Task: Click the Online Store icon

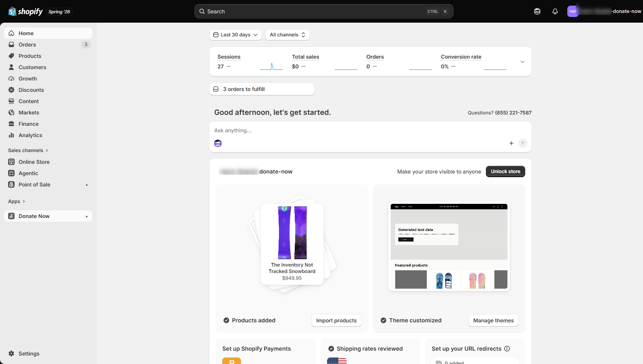Action: pos(11,162)
